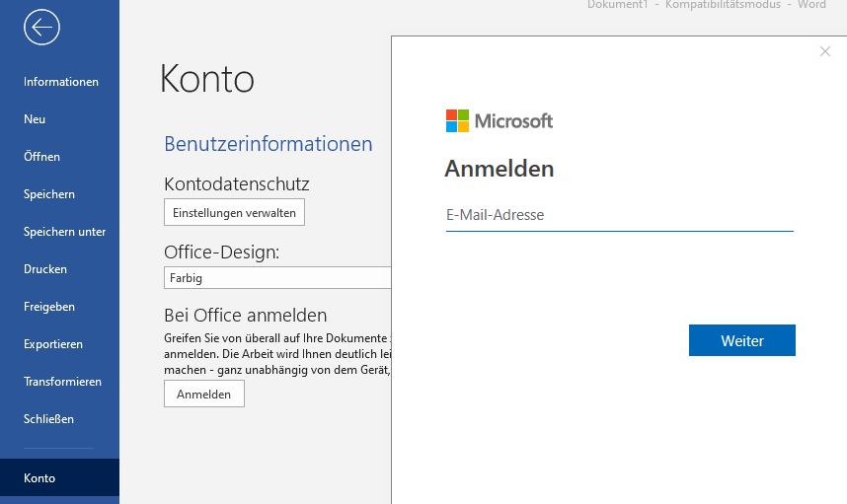Open the Office-Design dropdown showing Farbig
Viewport: 847px width, 504px height.
[x=277, y=278]
